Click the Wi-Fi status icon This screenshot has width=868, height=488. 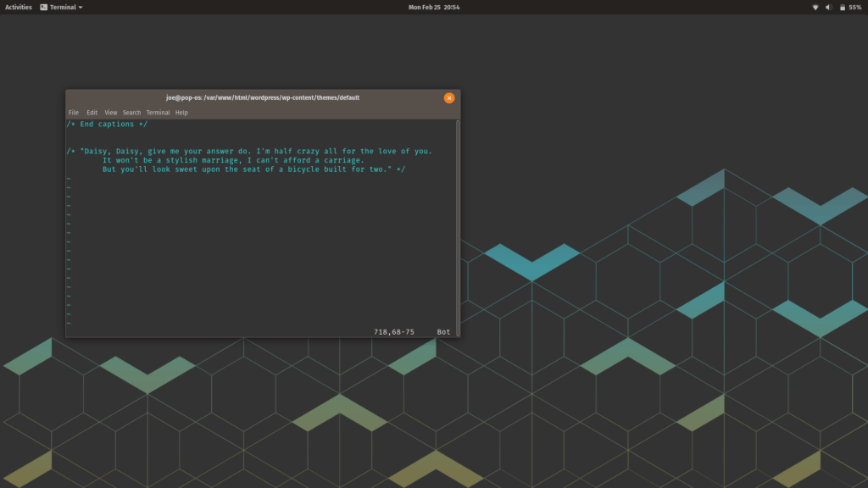pos(815,6)
